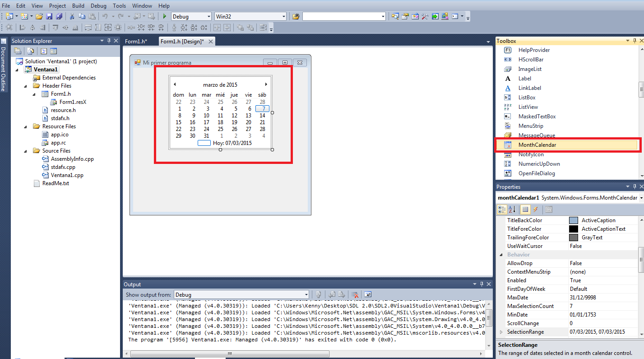This screenshot has height=359, width=644.
Task: Toggle the Properties page view button
Action: [525, 210]
